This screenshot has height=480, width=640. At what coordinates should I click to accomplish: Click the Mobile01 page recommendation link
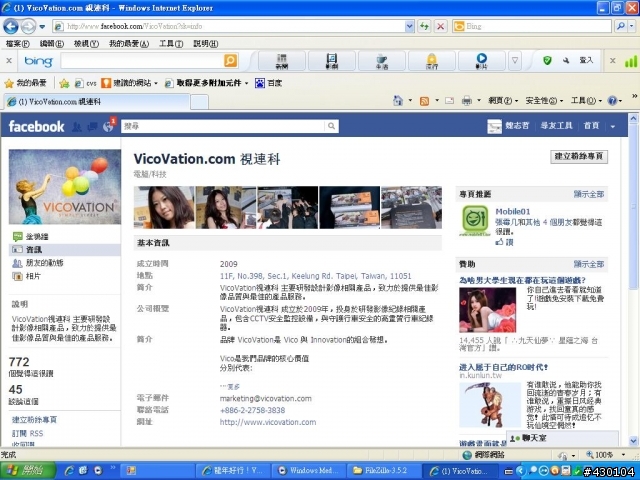513,211
